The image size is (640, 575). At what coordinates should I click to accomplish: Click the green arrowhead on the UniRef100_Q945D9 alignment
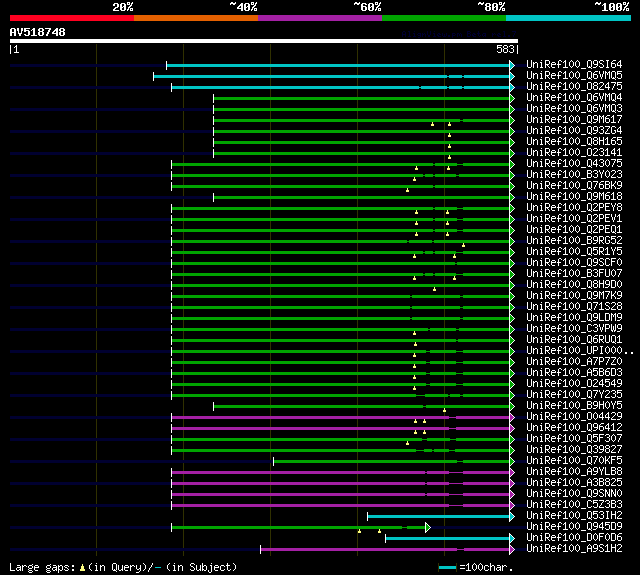point(428,528)
